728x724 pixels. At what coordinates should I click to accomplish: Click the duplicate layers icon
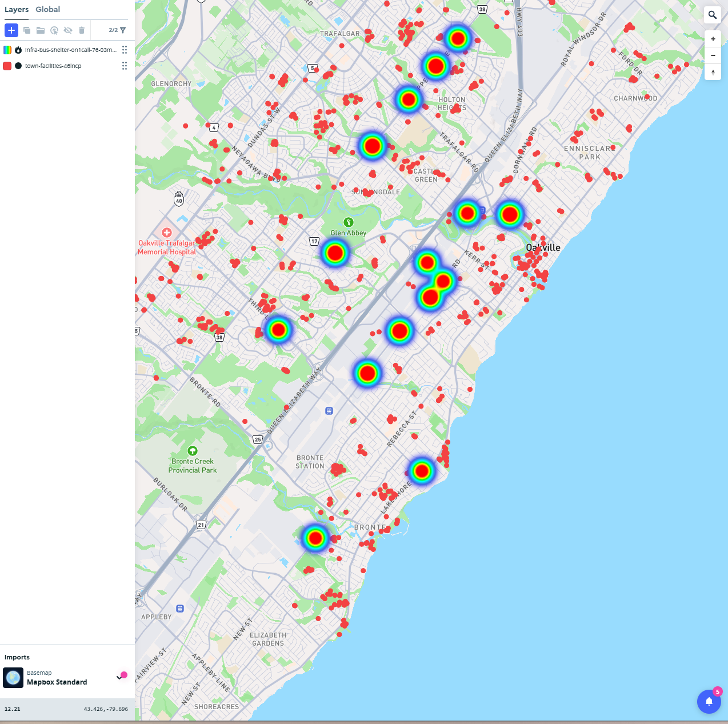[x=27, y=30]
